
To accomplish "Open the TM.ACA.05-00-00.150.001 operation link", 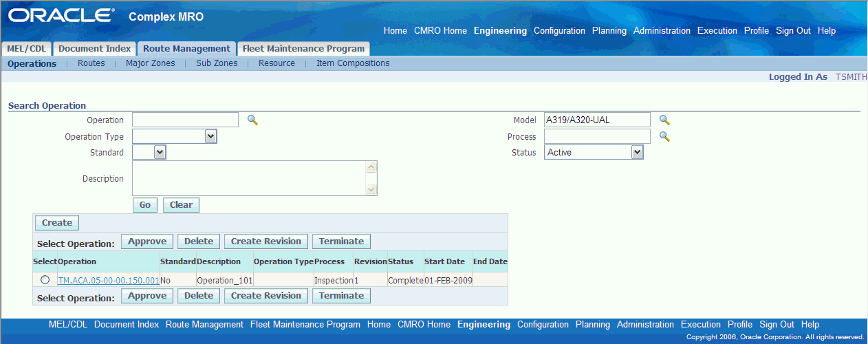I will coord(109,281).
